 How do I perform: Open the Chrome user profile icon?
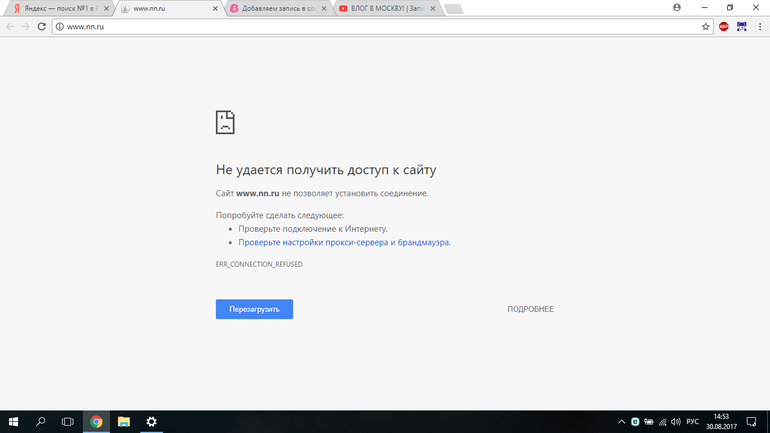(x=677, y=7)
